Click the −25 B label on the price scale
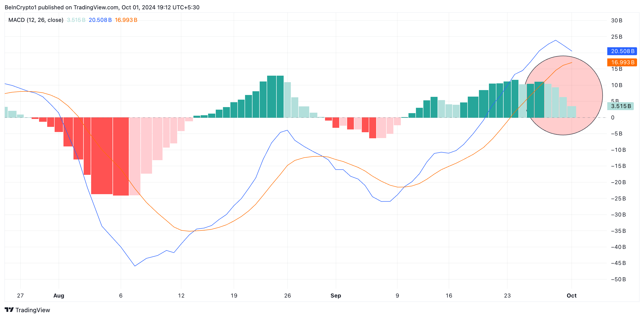This screenshot has width=644, height=318. (618, 198)
